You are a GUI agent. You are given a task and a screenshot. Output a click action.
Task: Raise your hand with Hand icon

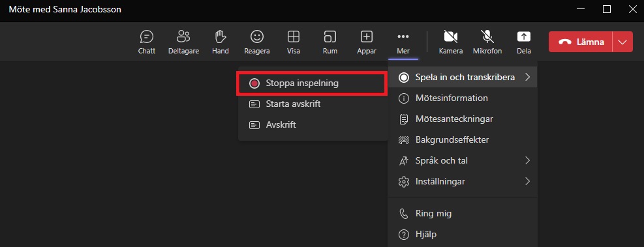point(221,42)
